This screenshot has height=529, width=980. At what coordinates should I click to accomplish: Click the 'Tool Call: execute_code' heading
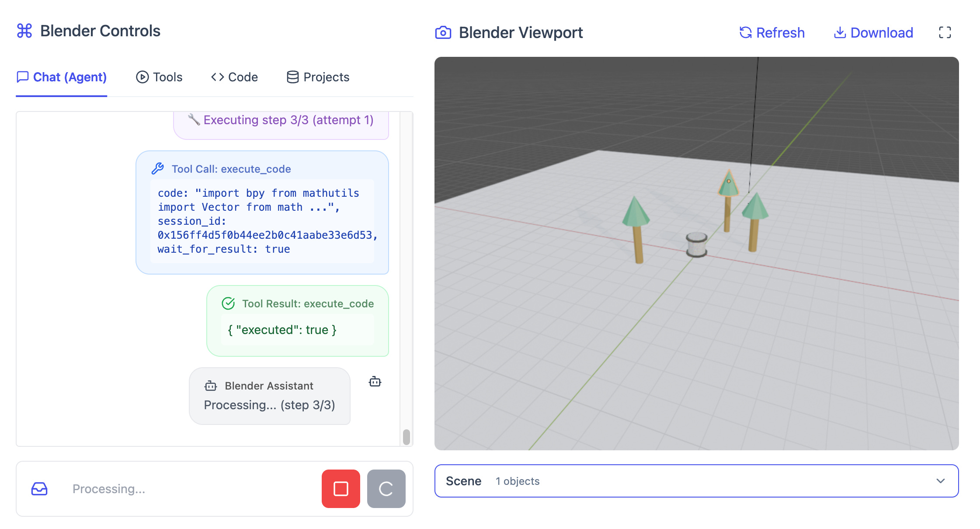(231, 169)
